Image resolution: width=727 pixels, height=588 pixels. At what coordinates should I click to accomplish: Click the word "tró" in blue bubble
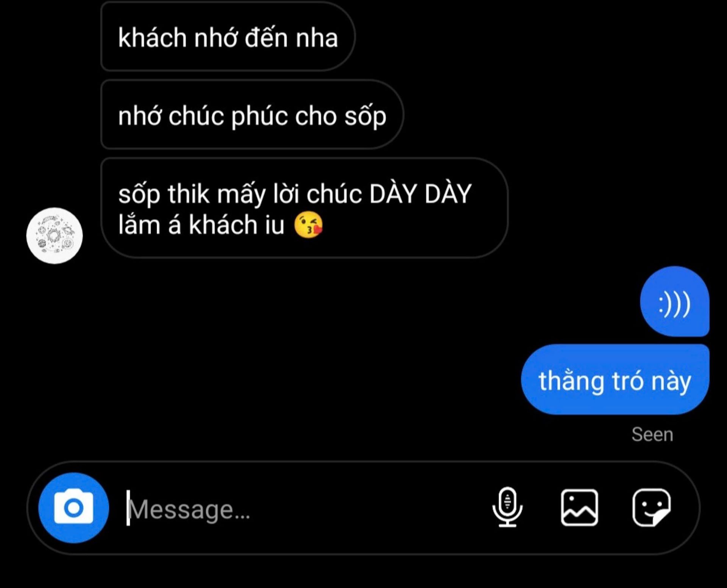628,381
